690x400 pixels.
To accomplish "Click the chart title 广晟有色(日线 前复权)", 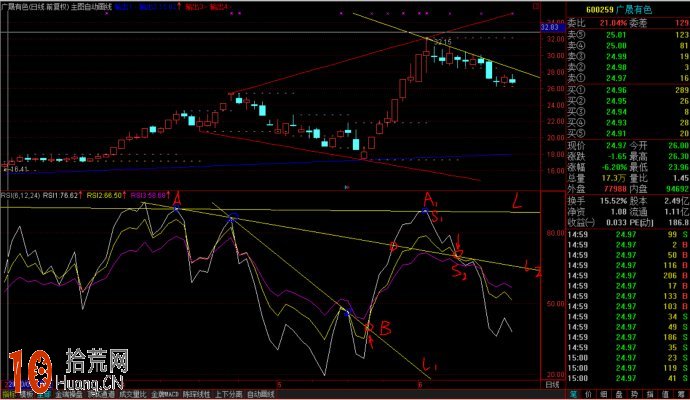I will (35, 7).
